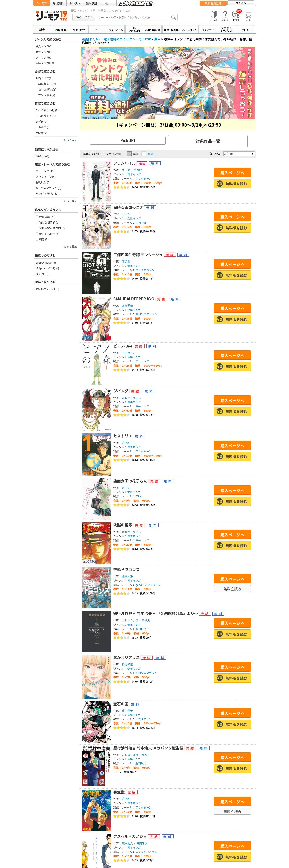Expand もっと見る under 作品タグ filters
The height and width of the screenshot is (868, 289).
pyautogui.click(x=70, y=247)
